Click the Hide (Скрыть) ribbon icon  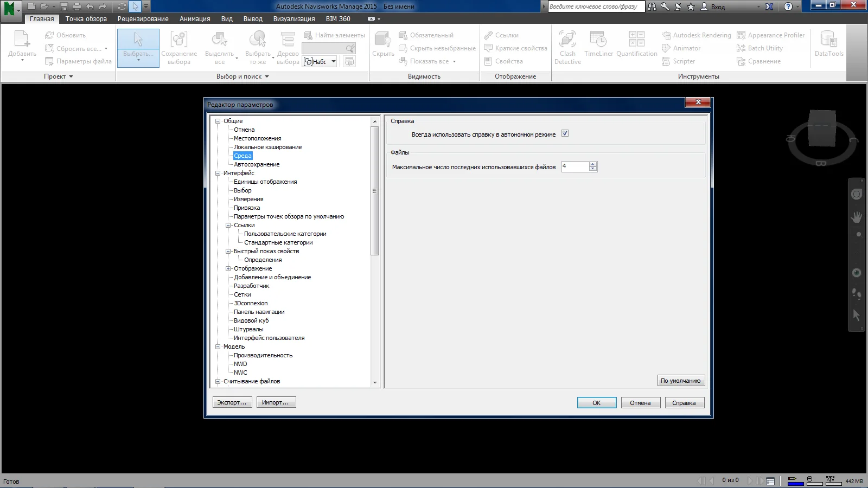click(x=383, y=40)
